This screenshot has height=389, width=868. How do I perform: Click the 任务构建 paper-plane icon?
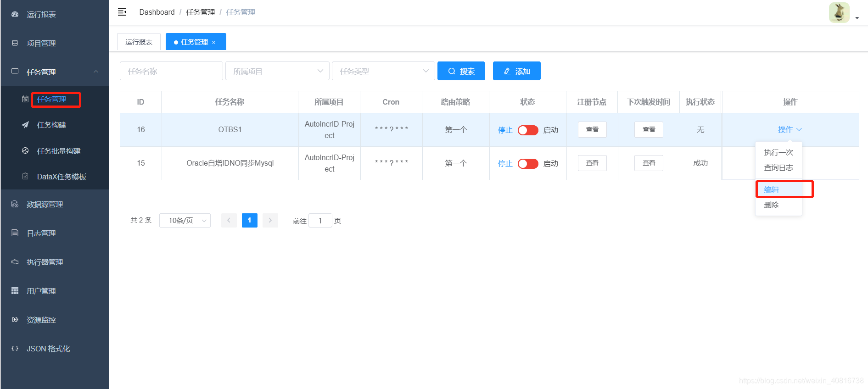(25, 125)
